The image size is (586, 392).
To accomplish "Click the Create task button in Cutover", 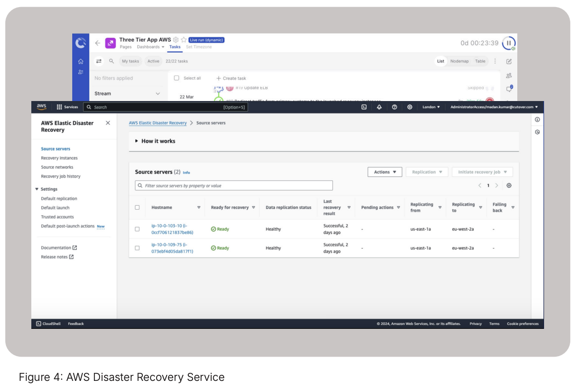I will click(x=231, y=78).
